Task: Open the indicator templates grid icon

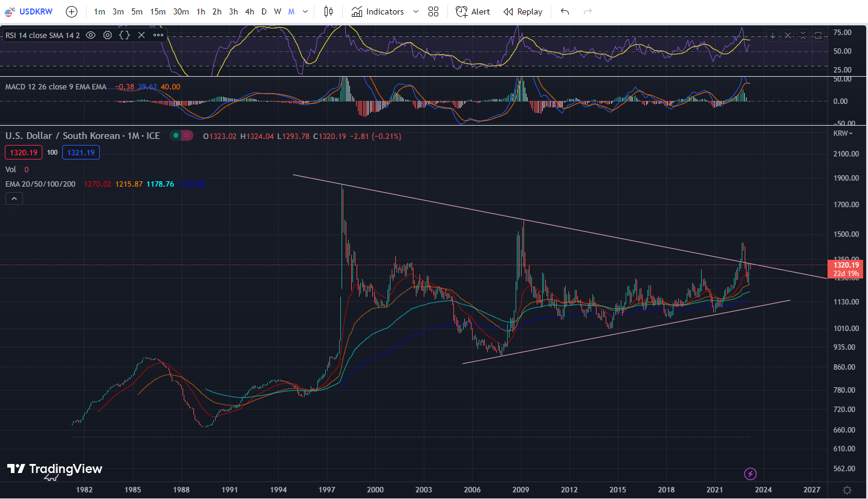Action: click(433, 11)
